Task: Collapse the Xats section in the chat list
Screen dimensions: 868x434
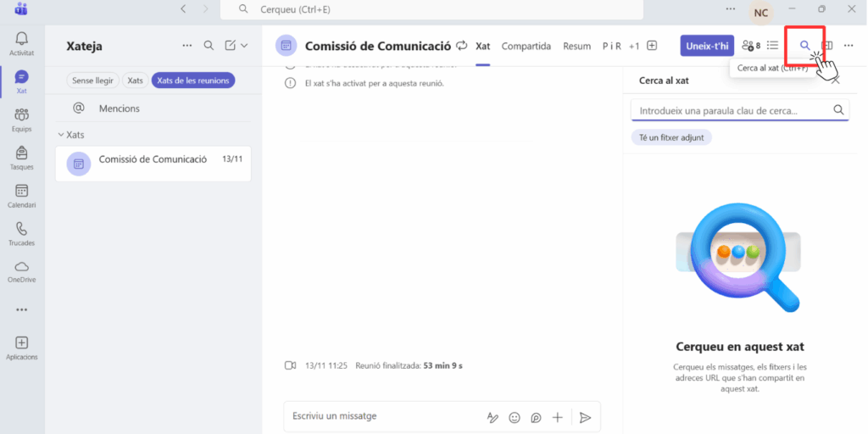Action: pos(61,135)
